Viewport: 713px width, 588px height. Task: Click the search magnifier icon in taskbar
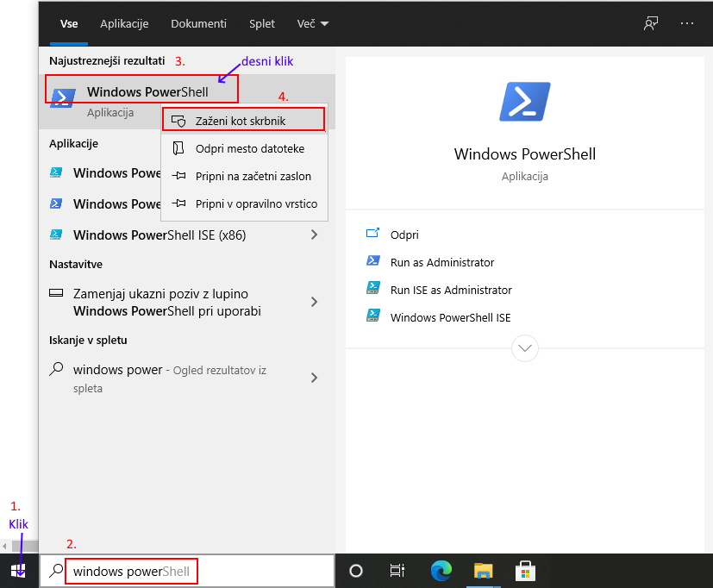point(56,571)
